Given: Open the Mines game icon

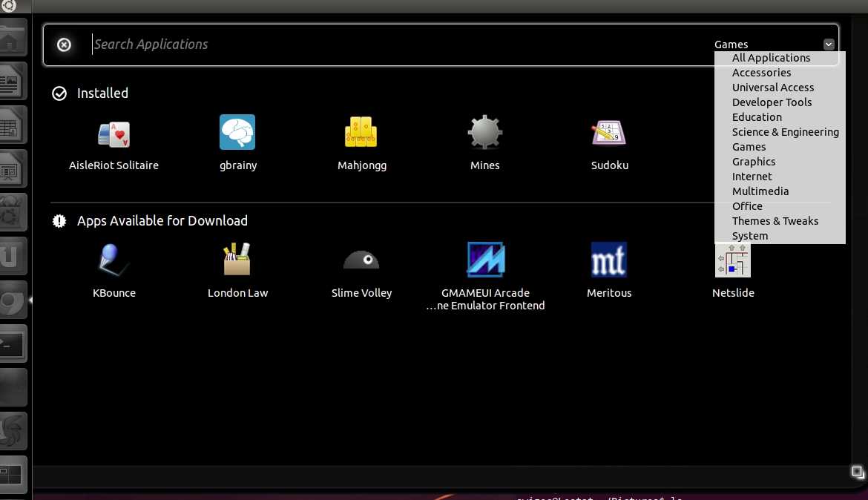Looking at the screenshot, I should click(x=485, y=133).
